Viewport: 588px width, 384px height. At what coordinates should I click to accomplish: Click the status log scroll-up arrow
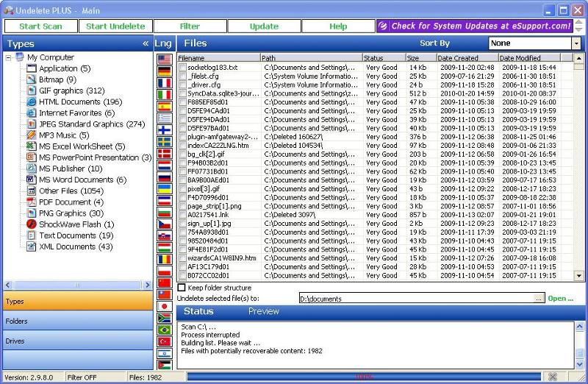coord(579,327)
